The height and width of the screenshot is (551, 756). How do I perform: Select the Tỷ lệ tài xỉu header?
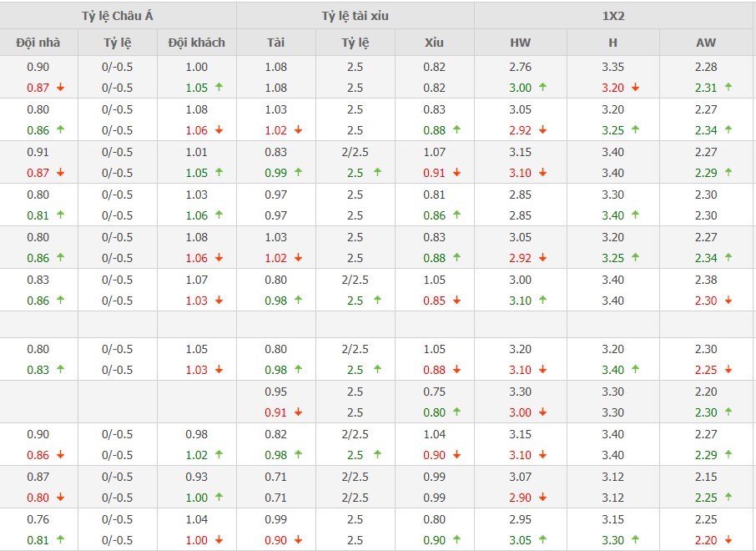coord(355,16)
